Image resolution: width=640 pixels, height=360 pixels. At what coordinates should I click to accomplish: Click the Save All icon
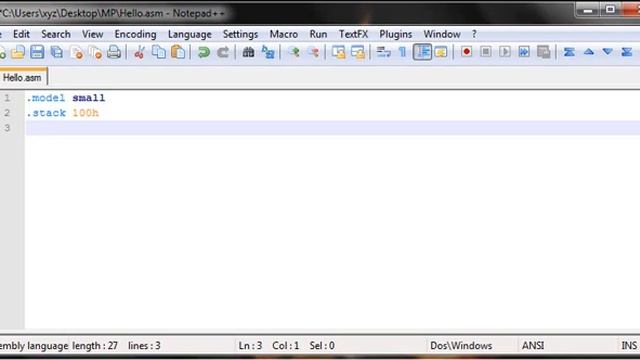pos(57,52)
